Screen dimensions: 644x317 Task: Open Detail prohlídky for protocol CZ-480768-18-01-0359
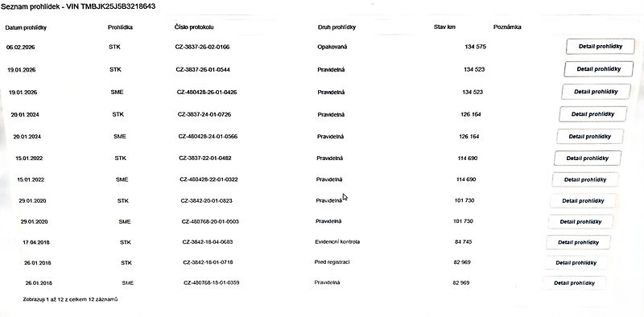[x=574, y=283]
